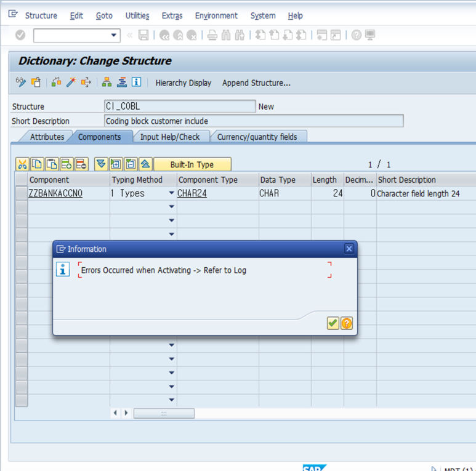Open the Help menu

coord(295,15)
